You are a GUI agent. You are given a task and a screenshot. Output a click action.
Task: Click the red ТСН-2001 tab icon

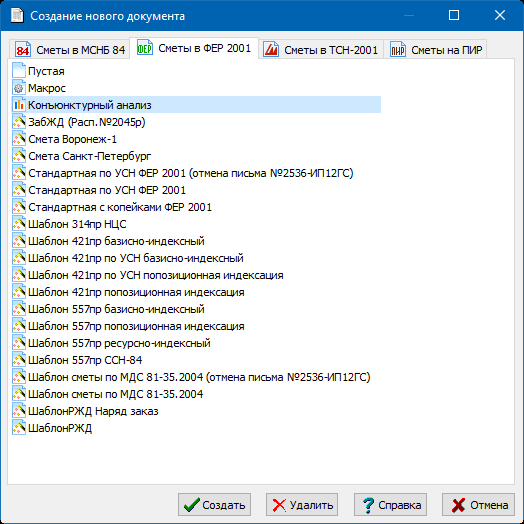[x=271, y=50]
